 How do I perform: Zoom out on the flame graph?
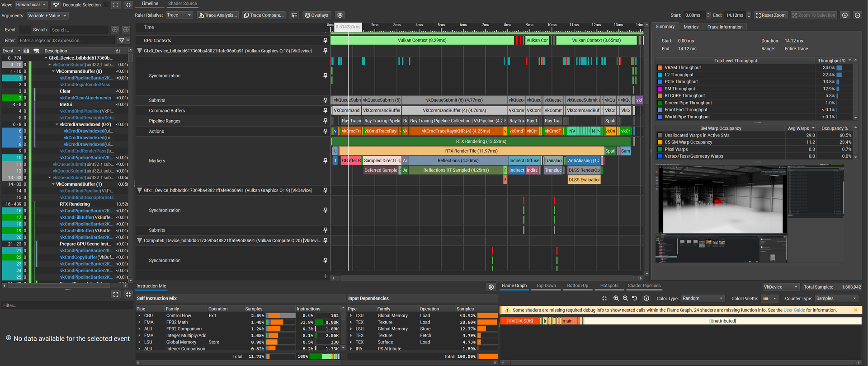(625, 298)
